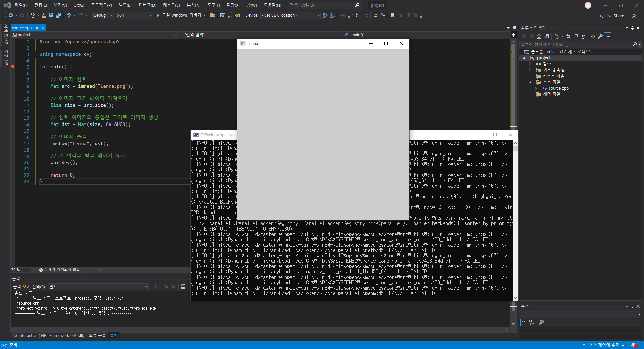Image resolution: width=644 pixels, height=349 pixels.
Task: Open the 빌드(B) menu
Action: (x=125, y=5)
